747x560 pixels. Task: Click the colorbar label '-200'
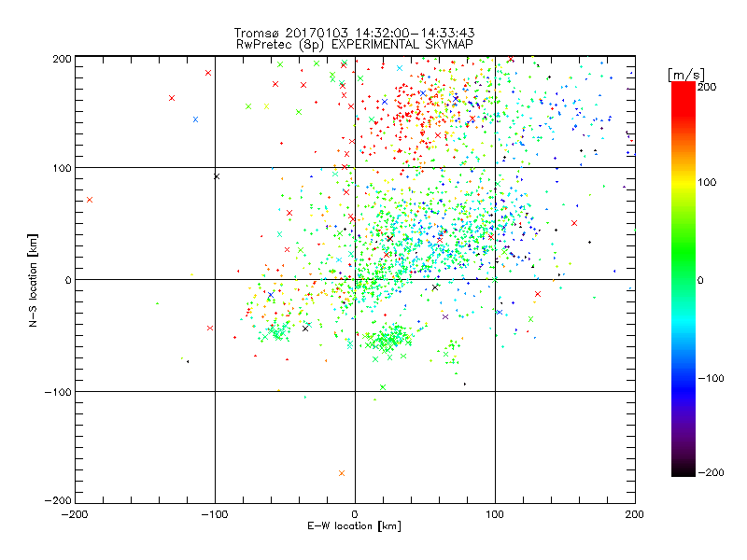click(x=711, y=472)
